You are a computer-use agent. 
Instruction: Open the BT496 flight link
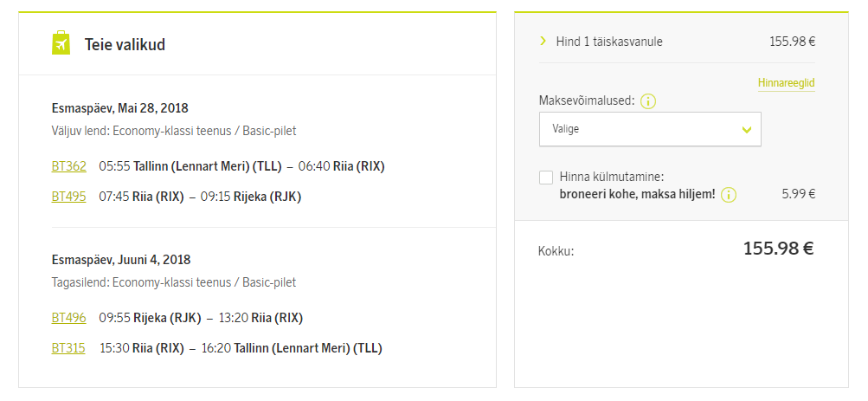coord(69,318)
